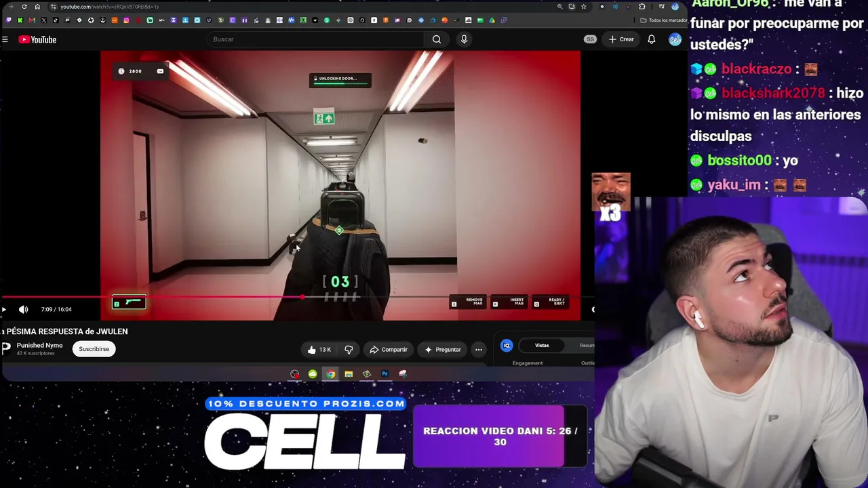Screen dimensions: 868x488
Task: Click the Crear button in YouTube header
Action: point(621,39)
